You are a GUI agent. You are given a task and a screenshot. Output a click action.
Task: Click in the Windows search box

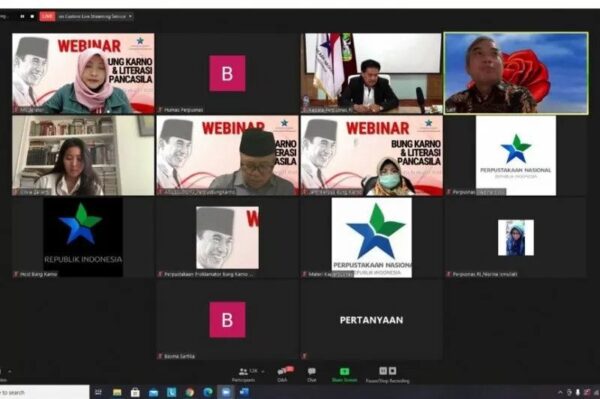click(44, 392)
